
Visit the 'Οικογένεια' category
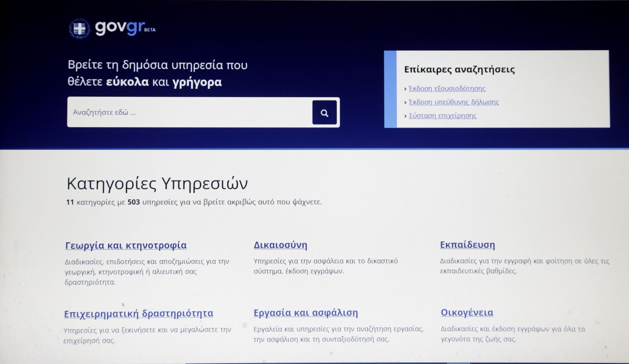467,312
